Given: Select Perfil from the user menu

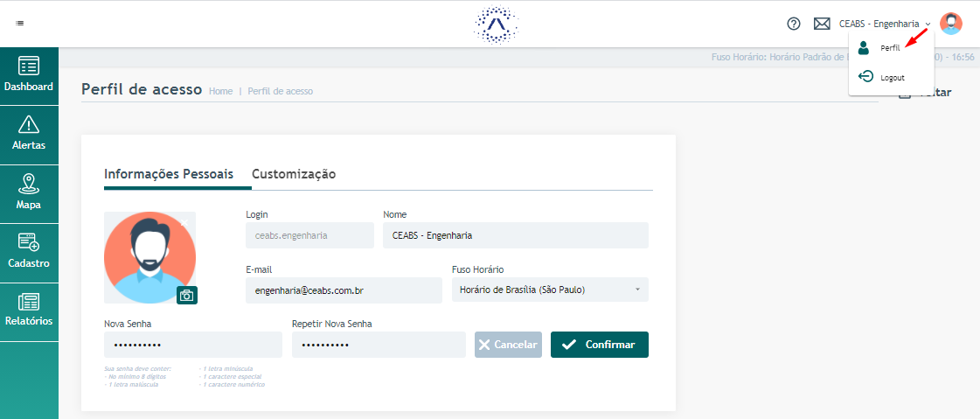Looking at the screenshot, I should [891, 47].
